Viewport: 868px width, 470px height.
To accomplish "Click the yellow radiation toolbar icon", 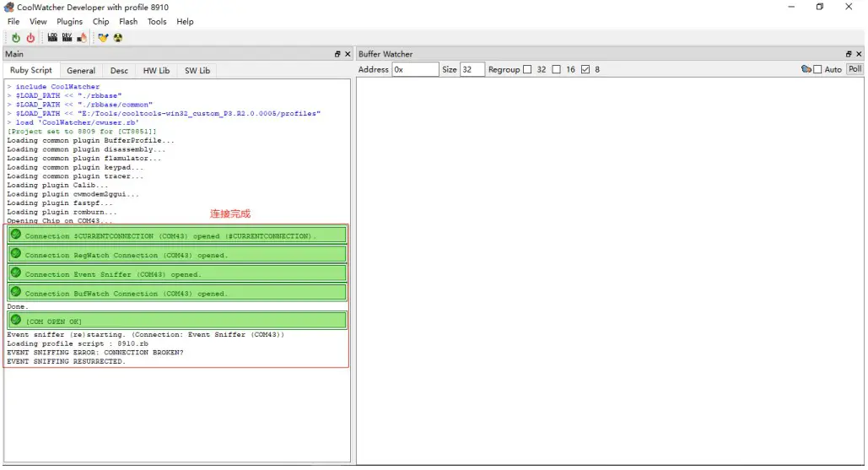I will coord(118,38).
